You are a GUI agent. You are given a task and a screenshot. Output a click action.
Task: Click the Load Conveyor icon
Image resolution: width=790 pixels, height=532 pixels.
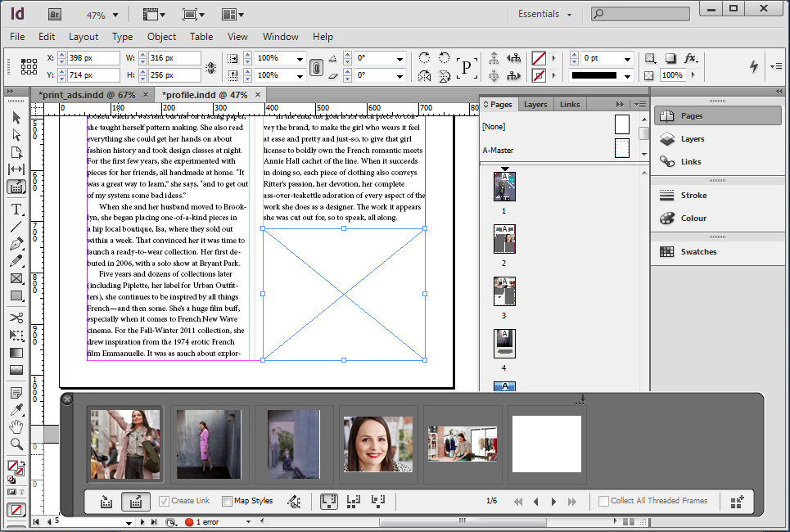[x=737, y=501]
